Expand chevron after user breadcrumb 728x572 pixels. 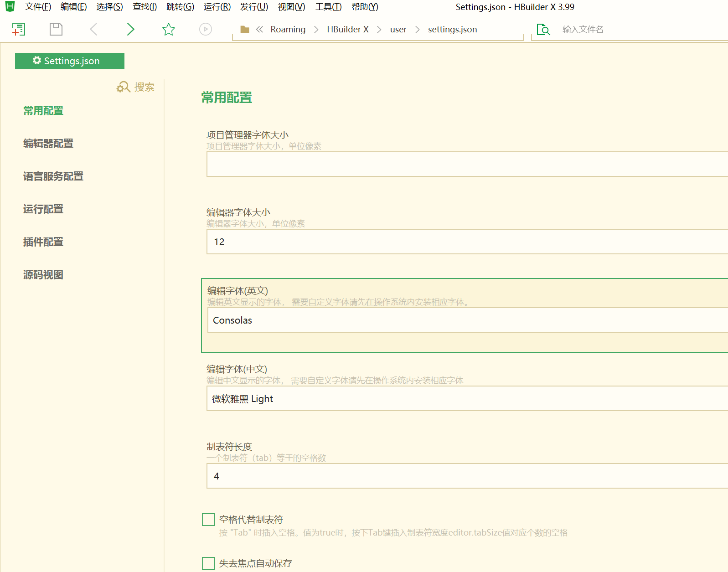[417, 30]
